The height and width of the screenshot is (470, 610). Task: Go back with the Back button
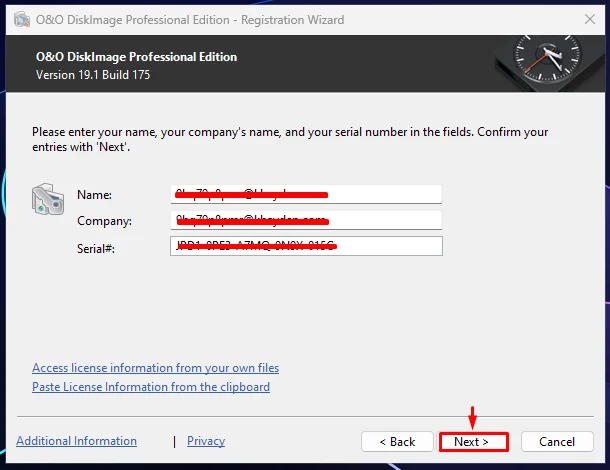coord(397,442)
